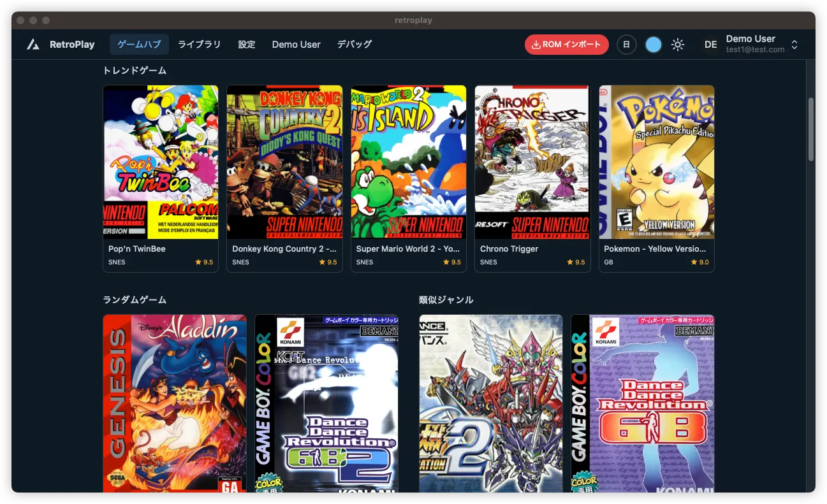This screenshot has height=504, width=827.
Task: Open the 設定 tab
Action: [x=247, y=45]
